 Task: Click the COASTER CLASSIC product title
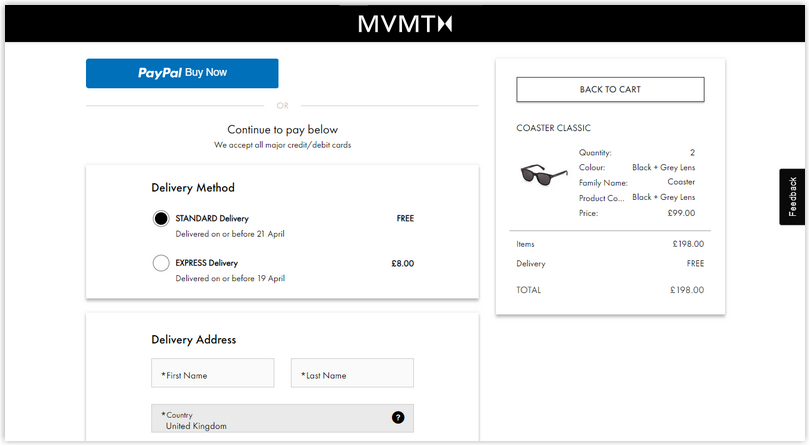coord(553,128)
